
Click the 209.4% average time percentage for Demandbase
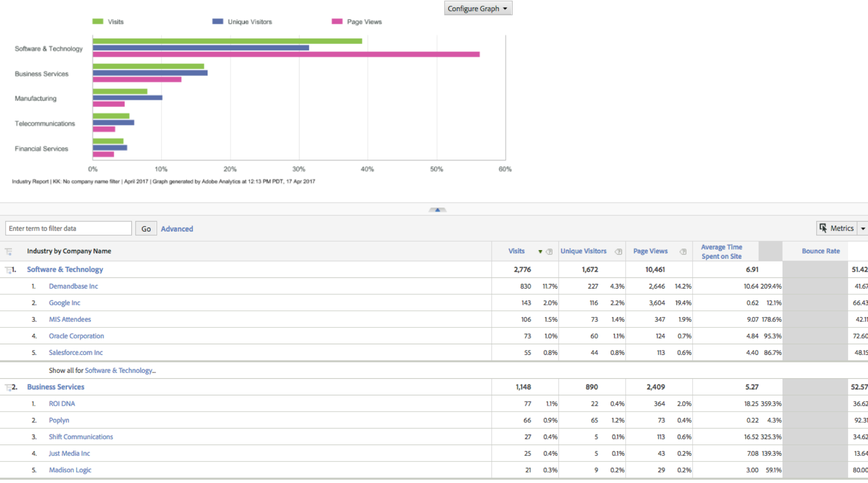[x=771, y=286]
